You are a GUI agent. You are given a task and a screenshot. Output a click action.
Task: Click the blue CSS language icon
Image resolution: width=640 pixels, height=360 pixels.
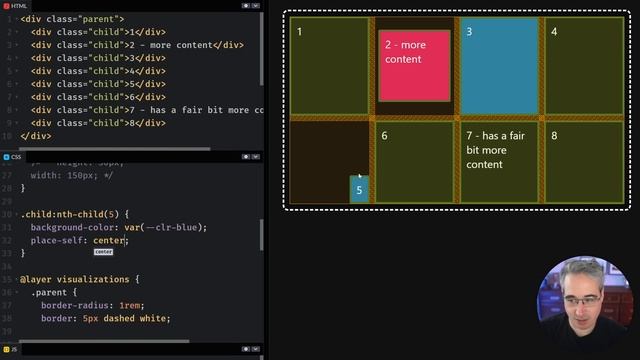point(6,157)
